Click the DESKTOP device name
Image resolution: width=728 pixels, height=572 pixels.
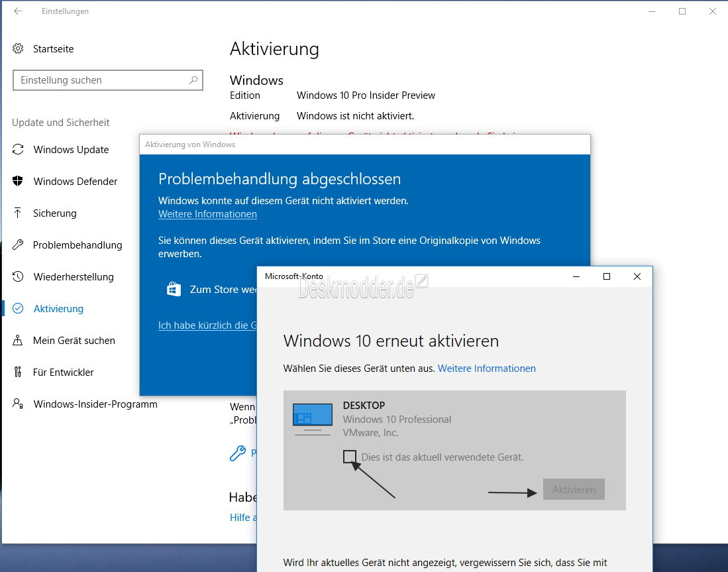[x=364, y=405]
